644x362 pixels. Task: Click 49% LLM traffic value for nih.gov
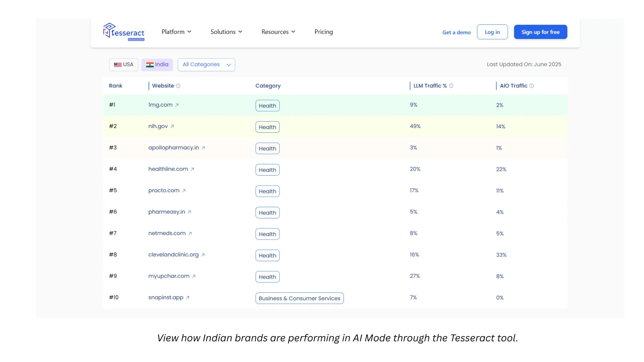pyautogui.click(x=415, y=126)
